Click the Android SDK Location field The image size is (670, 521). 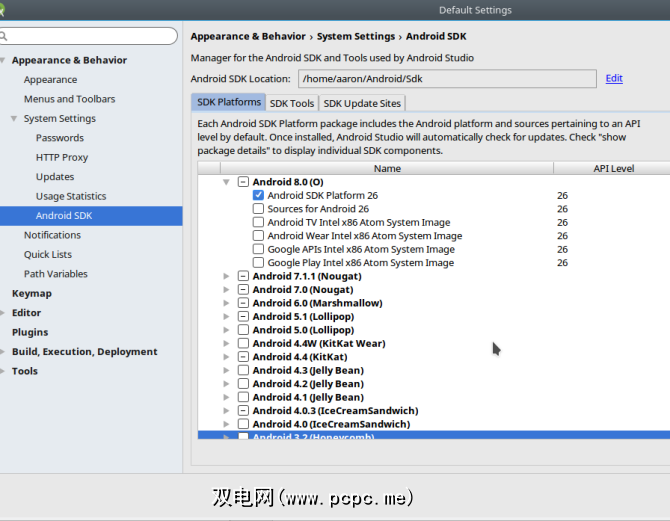pos(447,79)
